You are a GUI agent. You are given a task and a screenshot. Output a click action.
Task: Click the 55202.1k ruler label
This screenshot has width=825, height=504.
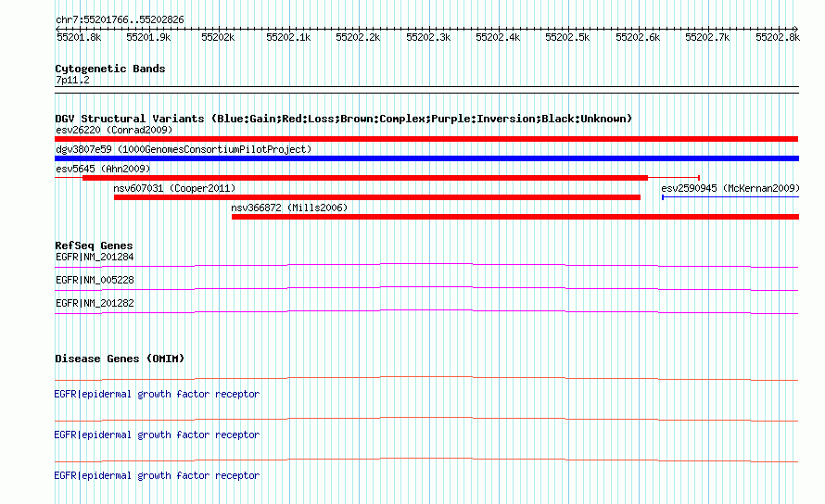tap(288, 37)
